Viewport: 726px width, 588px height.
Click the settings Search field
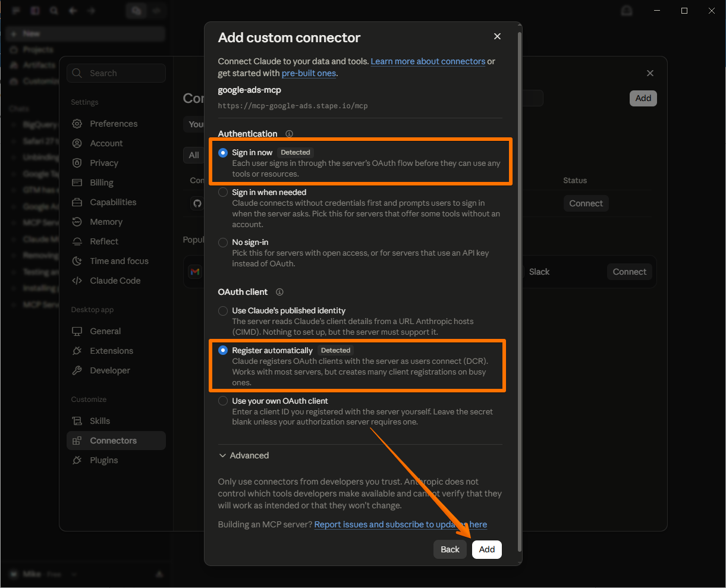pyautogui.click(x=117, y=73)
